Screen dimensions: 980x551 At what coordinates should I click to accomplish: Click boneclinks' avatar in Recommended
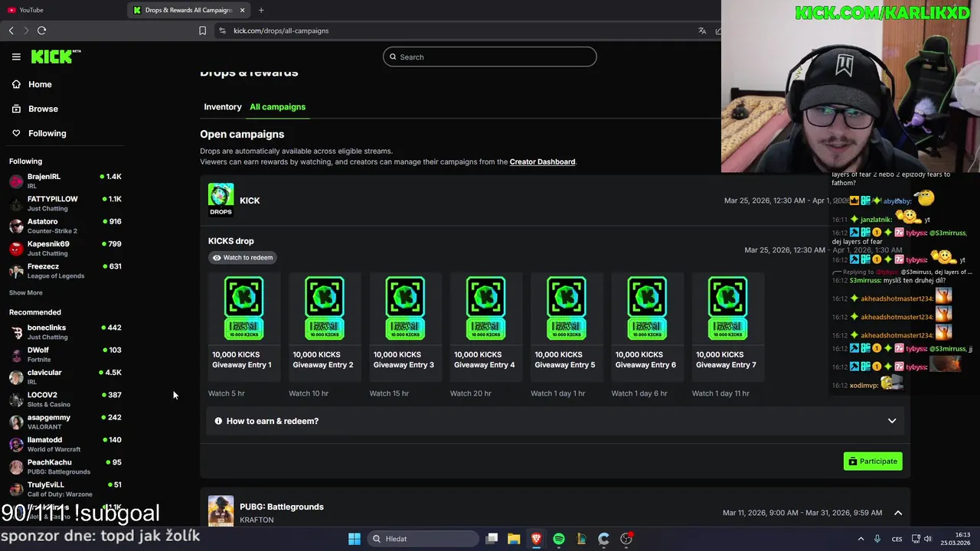pyautogui.click(x=16, y=332)
